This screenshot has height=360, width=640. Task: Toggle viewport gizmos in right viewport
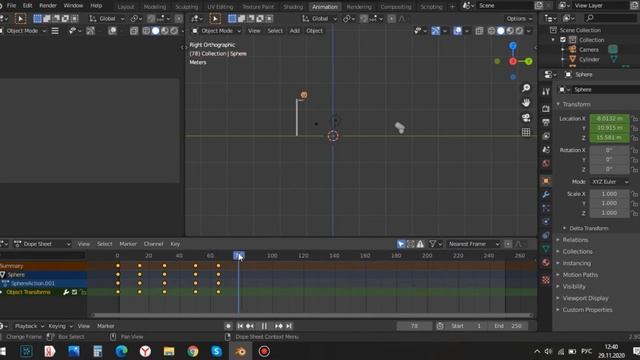click(x=436, y=31)
